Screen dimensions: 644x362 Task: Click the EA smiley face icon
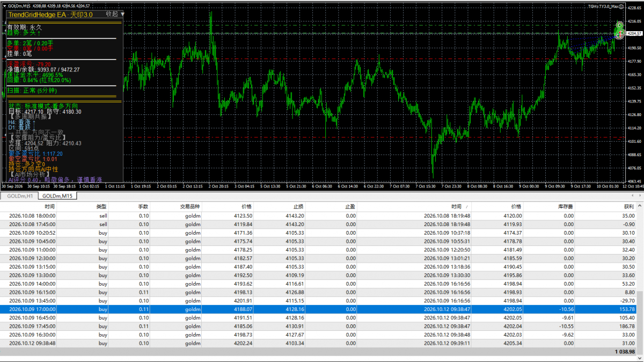click(622, 6)
